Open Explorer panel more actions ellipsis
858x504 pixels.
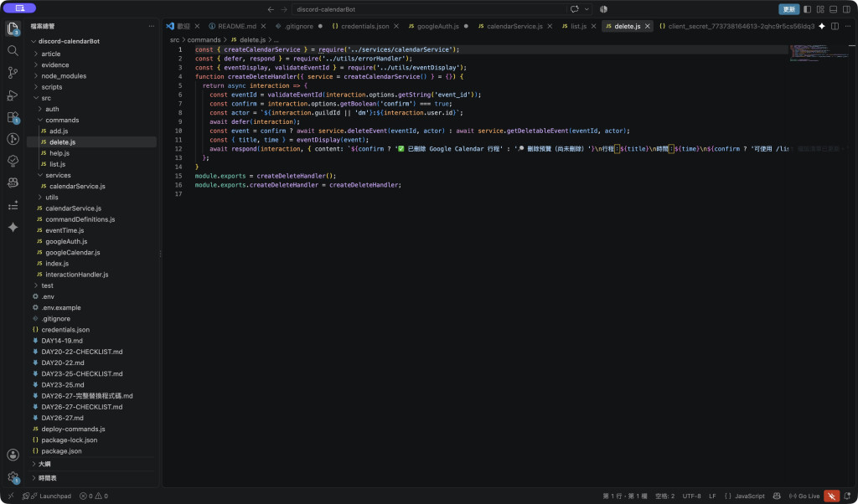click(x=152, y=26)
